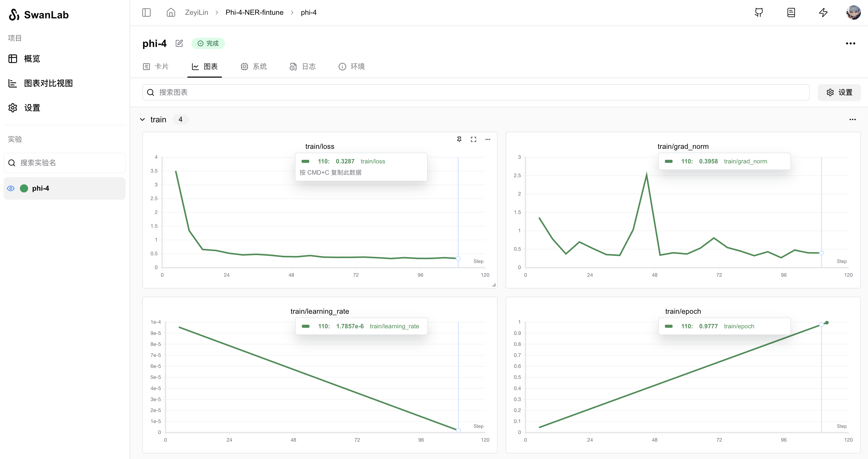Open the documentation book icon

791,13
